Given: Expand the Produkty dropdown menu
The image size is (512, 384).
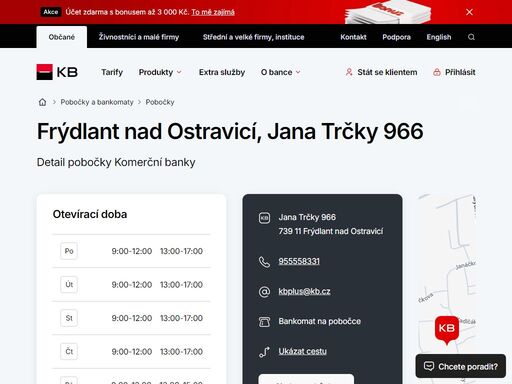Looking at the screenshot, I should pyautogui.click(x=160, y=72).
